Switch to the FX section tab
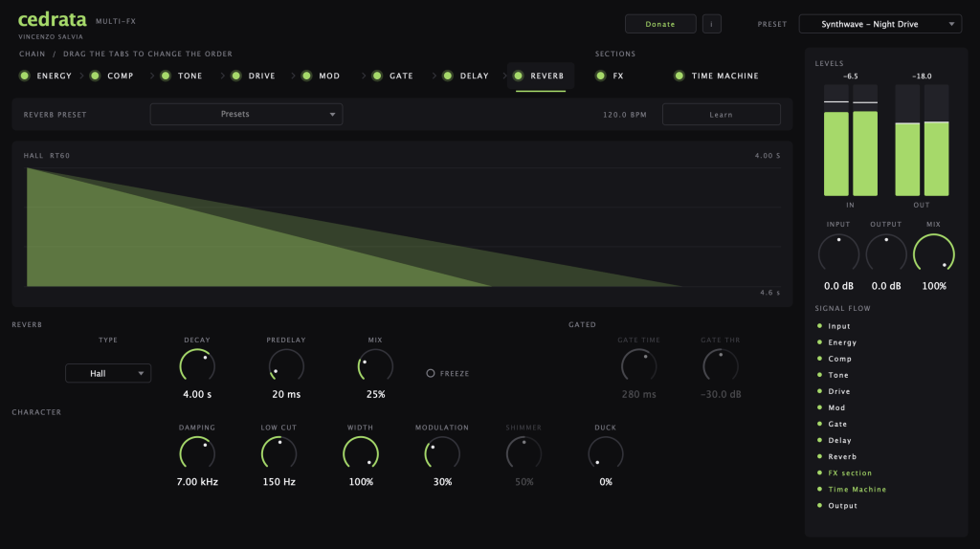 pyautogui.click(x=618, y=77)
